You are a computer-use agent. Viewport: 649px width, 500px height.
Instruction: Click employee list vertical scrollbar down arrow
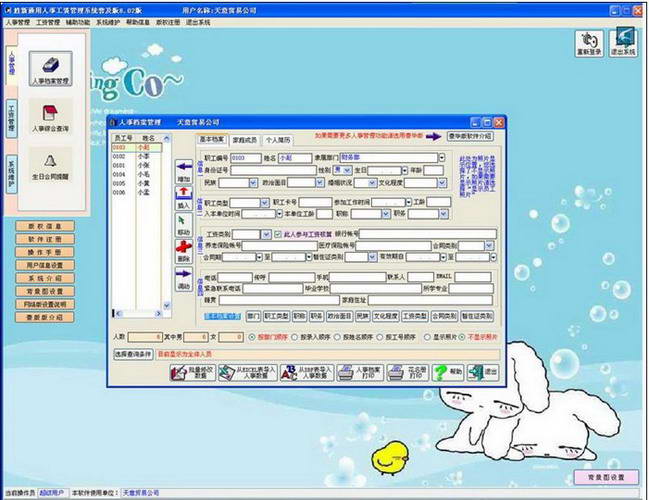(167, 306)
